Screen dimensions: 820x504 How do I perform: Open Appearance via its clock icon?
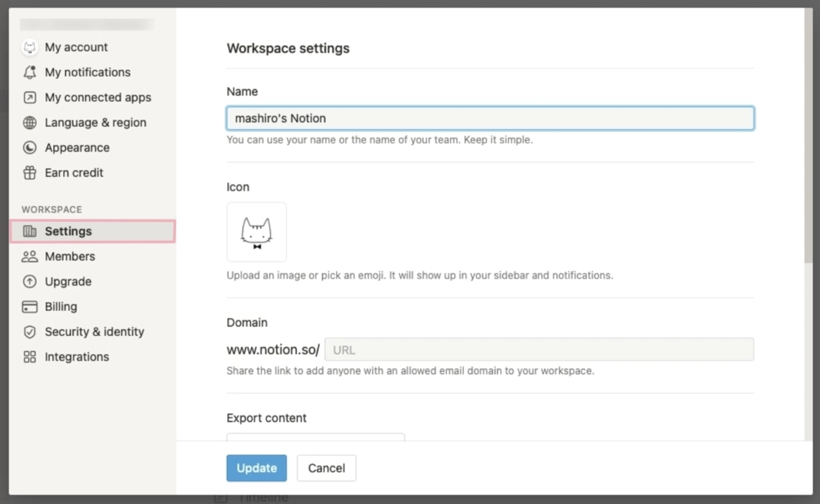pyautogui.click(x=30, y=148)
